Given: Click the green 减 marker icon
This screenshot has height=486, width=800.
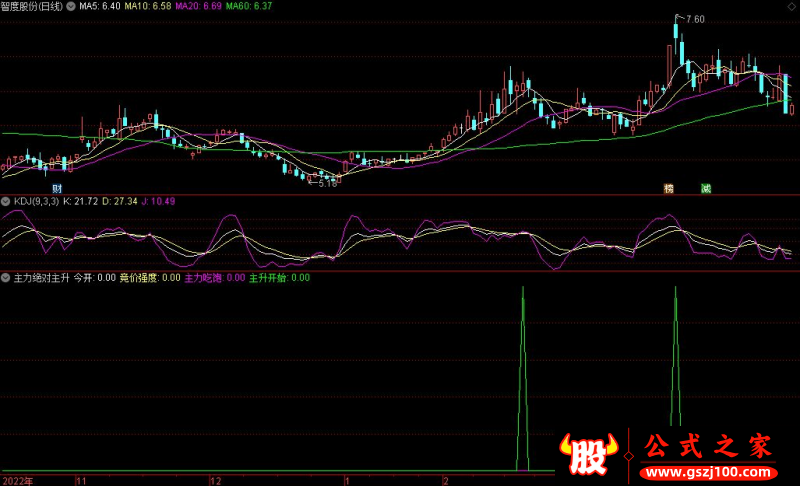Looking at the screenshot, I should click(705, 188).
